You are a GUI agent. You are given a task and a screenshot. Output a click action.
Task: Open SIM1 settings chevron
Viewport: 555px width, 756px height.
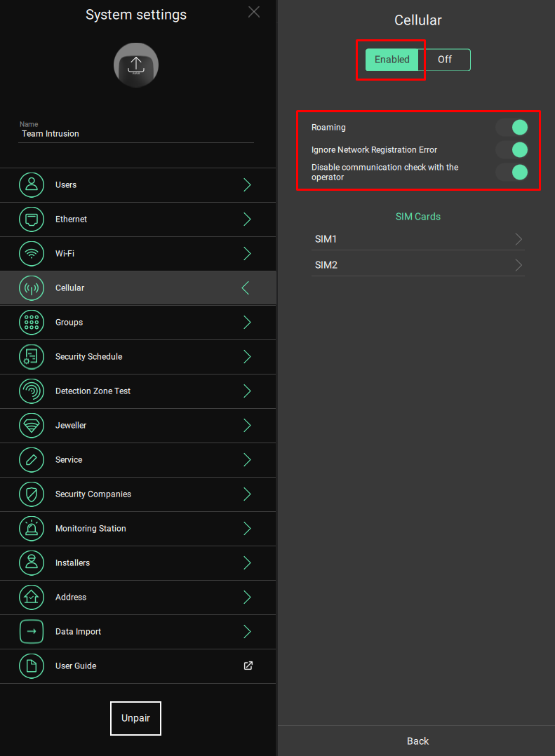click(x=519, y=239)
